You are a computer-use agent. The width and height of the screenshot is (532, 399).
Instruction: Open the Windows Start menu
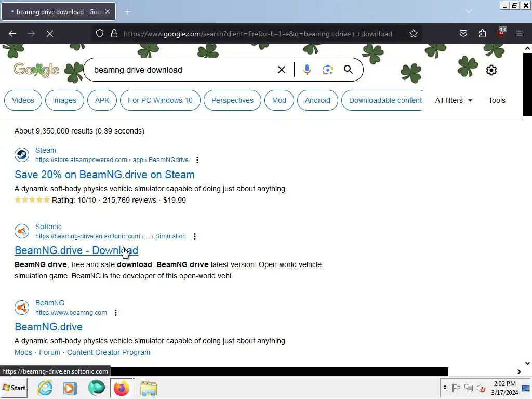(x=14, y=388)
